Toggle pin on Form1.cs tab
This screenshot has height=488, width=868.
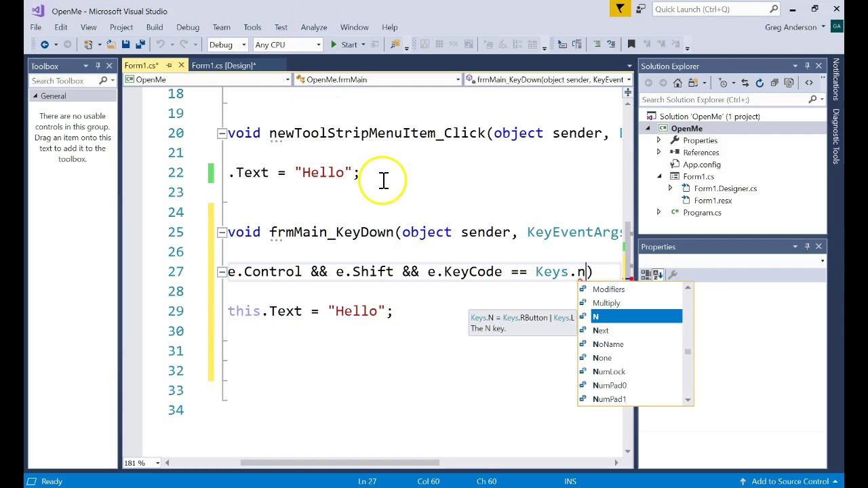pos(169,66)
